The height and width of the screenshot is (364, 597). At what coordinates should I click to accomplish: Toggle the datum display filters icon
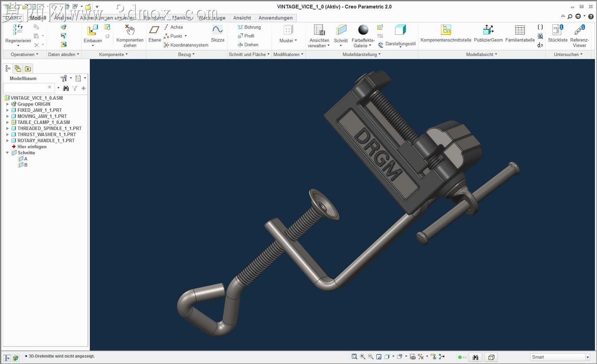(x=421, y=357)
